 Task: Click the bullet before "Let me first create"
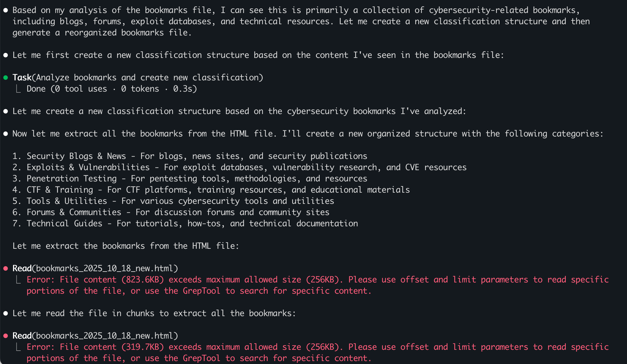[6, 55]
